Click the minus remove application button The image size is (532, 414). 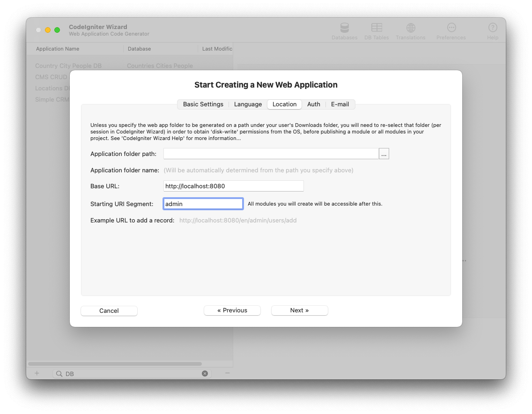228,373
